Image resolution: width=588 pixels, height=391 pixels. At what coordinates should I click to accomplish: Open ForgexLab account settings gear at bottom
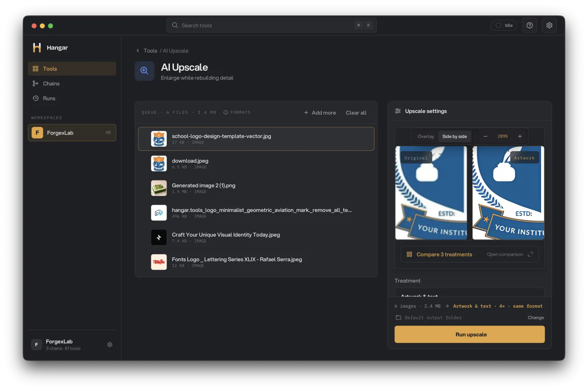pos(110,345)
